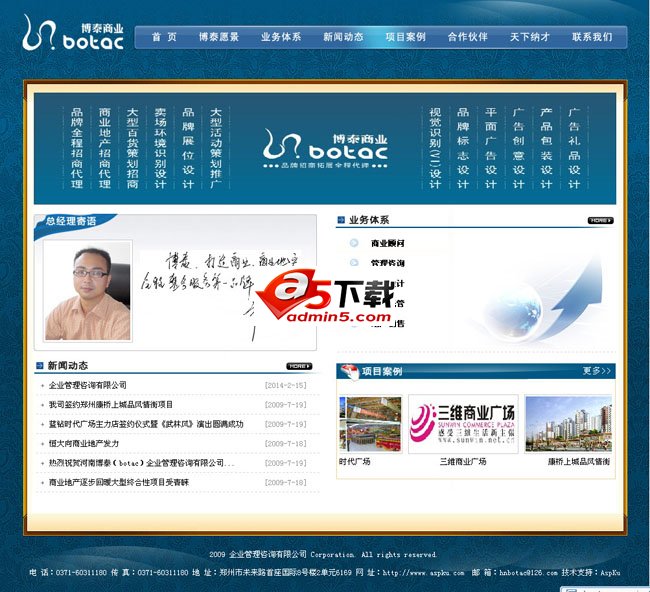Click the 商业地产招商代理 vertical banner text

point(104,148)
